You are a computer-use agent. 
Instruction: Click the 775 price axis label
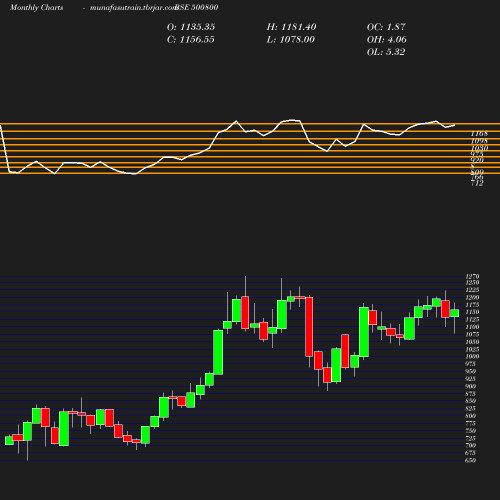(471, 423)
